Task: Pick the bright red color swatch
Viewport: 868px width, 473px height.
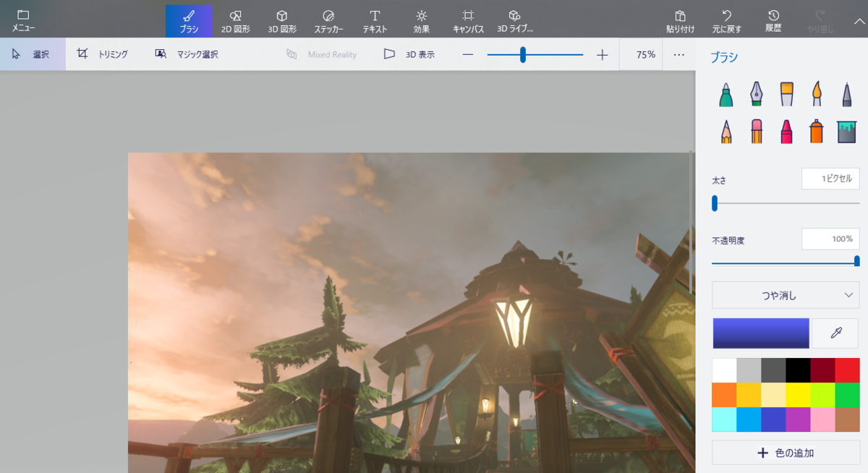Action: pyautogui.click(x=847, y=370)
